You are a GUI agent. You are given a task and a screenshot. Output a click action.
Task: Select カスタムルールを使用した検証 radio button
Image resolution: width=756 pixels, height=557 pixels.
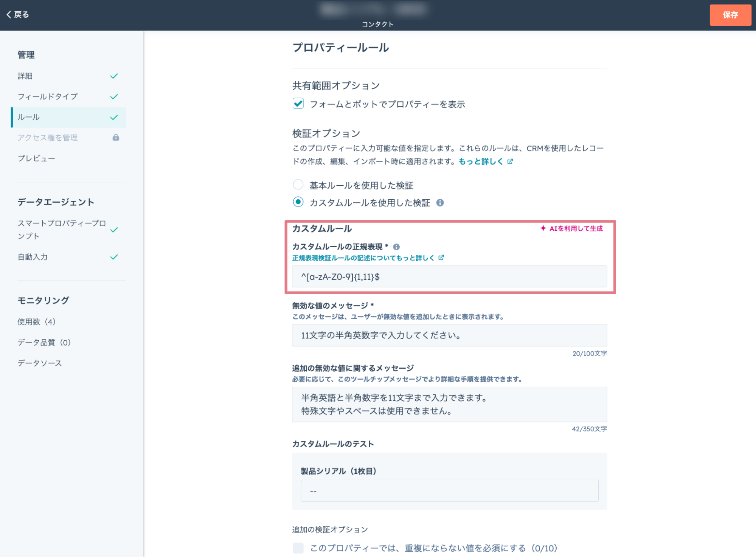[298, 202]
